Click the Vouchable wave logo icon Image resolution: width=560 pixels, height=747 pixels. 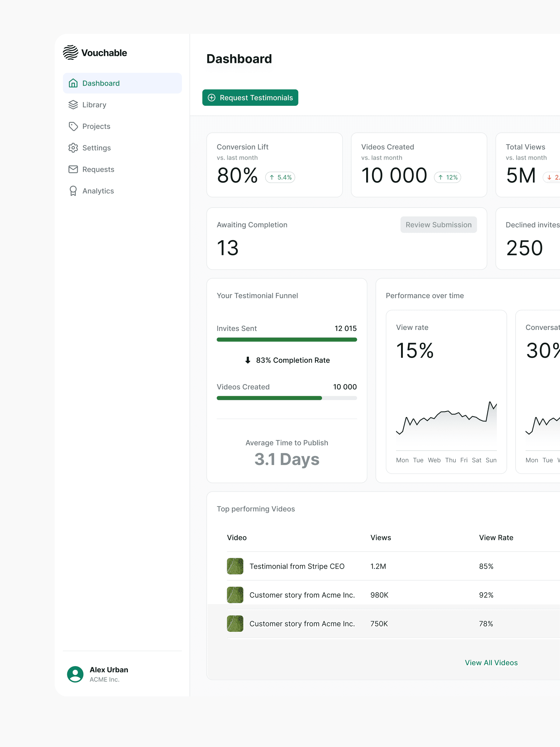coord(71,53)
